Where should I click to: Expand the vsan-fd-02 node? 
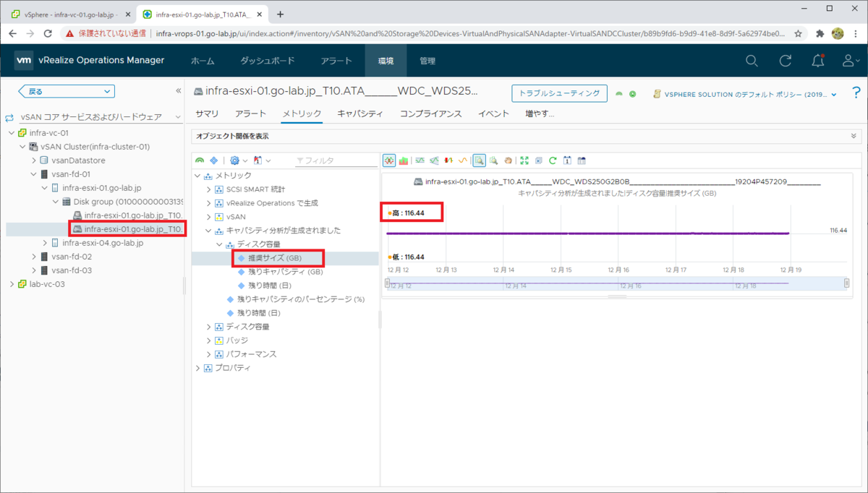[34, 257]
